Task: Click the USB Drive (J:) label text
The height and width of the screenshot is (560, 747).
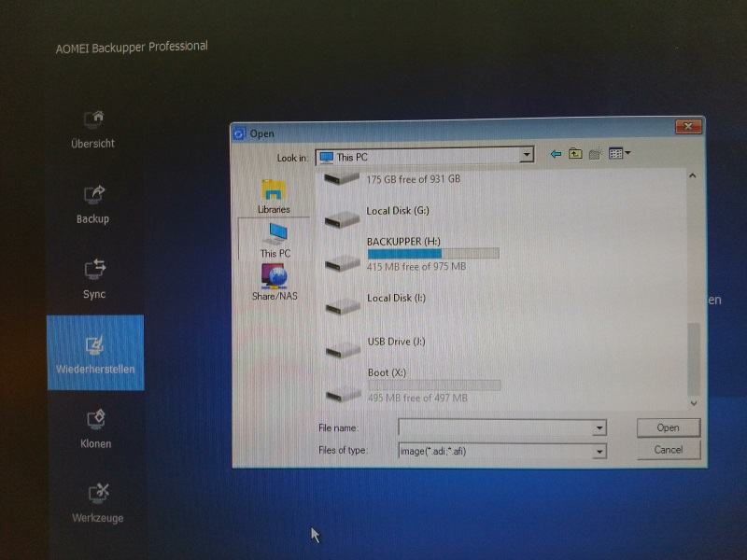Action: (396, 342)
